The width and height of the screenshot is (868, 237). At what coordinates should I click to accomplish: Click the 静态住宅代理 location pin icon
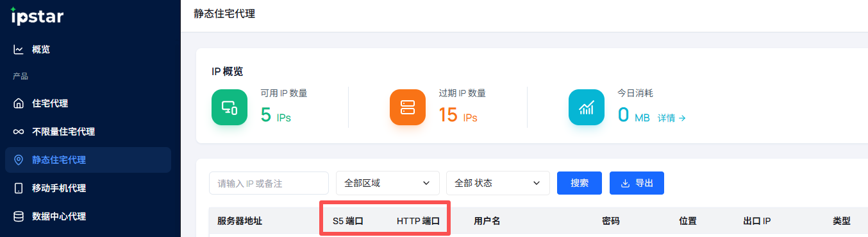pos(19,160)
